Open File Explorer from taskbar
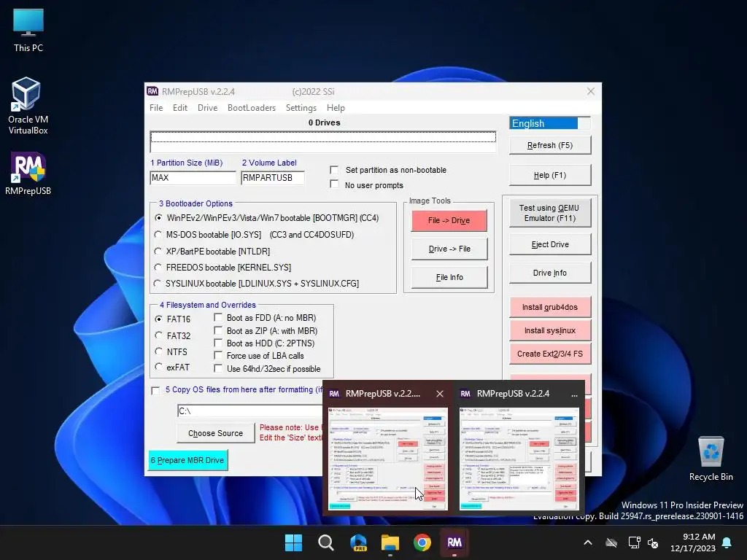Viewport: 747px width, 560px height. click(390, 542)
